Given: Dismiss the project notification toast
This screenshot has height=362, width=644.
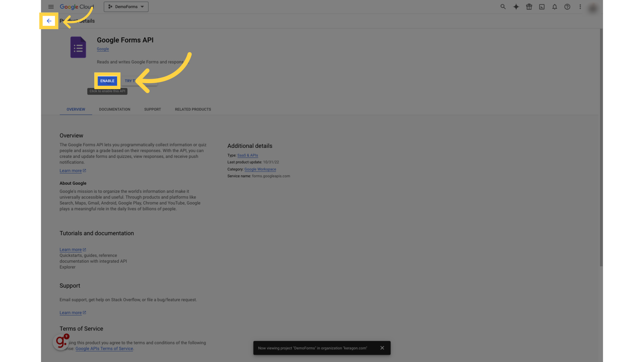Looking at the screenshot, I should pyautogui.click(x=382, y=348).
